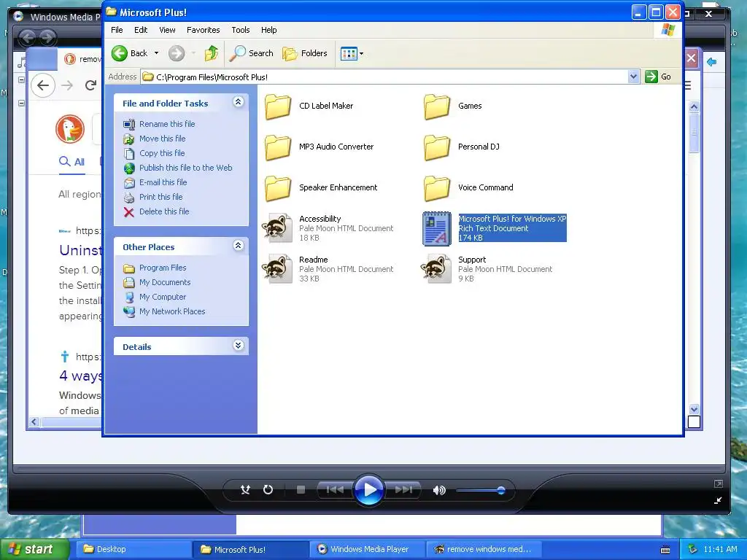Open Search in the Explorer toolbar
The width and height of the screenshot is (747, 560).
(x=251, y=53)
